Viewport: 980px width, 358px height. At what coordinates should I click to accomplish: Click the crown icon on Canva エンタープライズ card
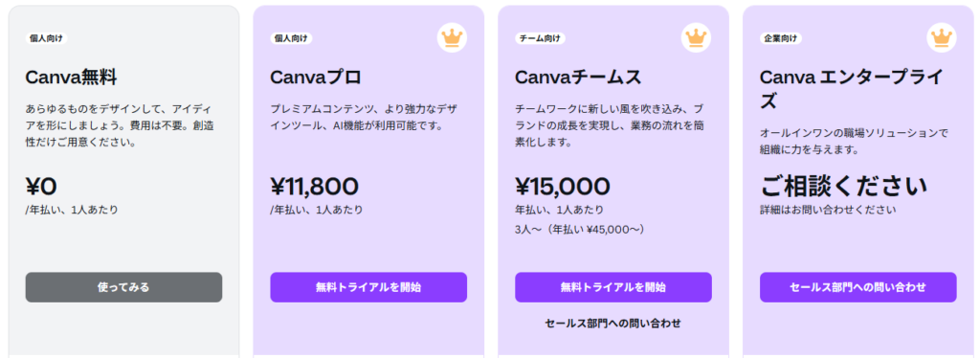pos(941,37)
